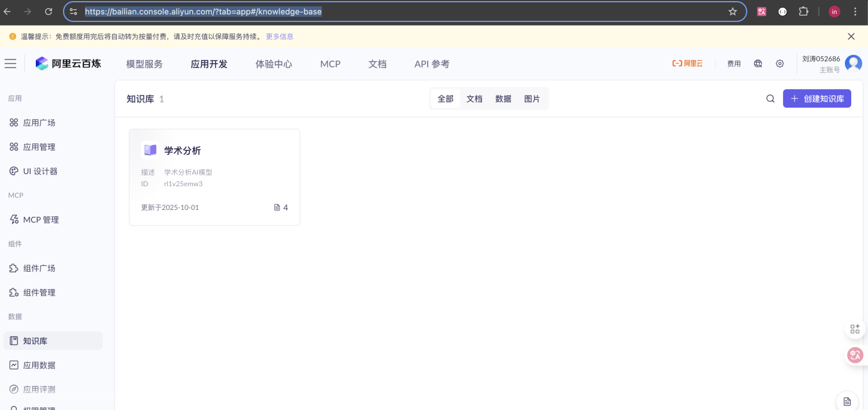This screenshot has height=410, width=868.
Task: Create a new knowledge base
Action: click(816, 98)
